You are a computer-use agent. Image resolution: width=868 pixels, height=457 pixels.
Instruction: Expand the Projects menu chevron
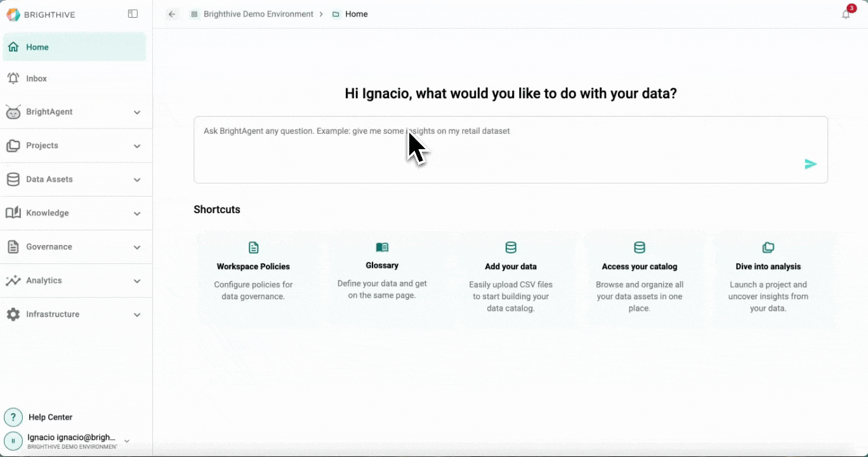point(137,146)
